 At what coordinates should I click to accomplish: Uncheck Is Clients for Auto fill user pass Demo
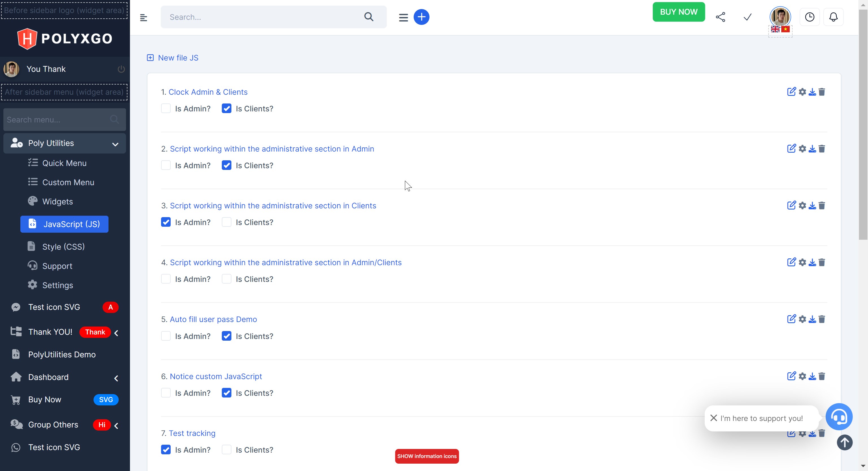click(226, 336)
